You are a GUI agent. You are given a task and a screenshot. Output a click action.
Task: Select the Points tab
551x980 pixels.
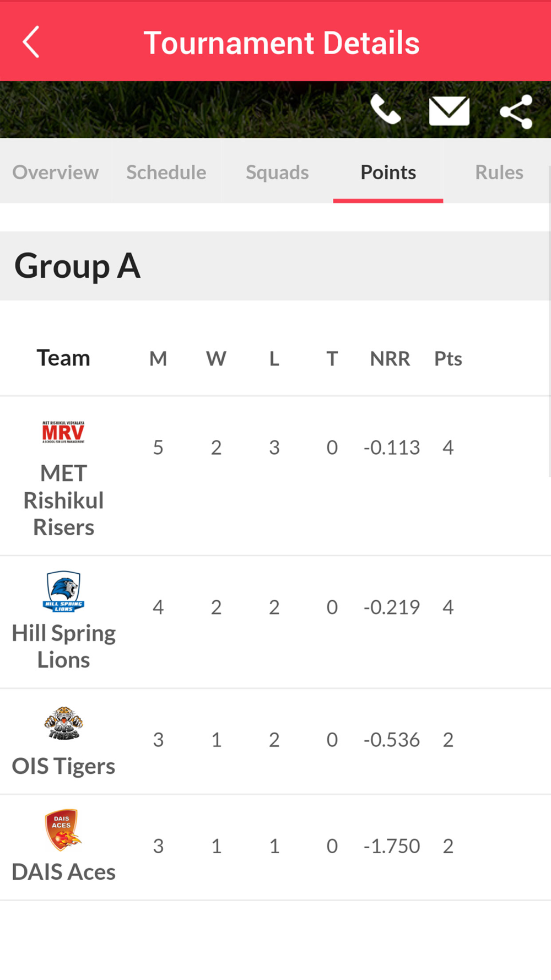click(388, 172)
